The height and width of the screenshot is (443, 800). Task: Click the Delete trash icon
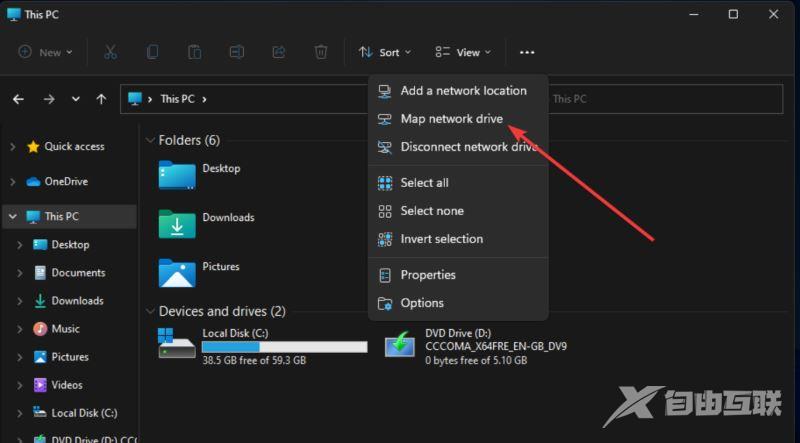(321, 52)
